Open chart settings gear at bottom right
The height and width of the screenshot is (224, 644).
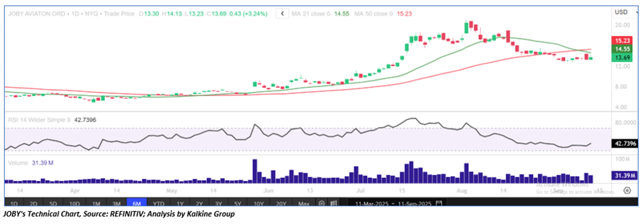pyautogui.click(x=627, y=190)
